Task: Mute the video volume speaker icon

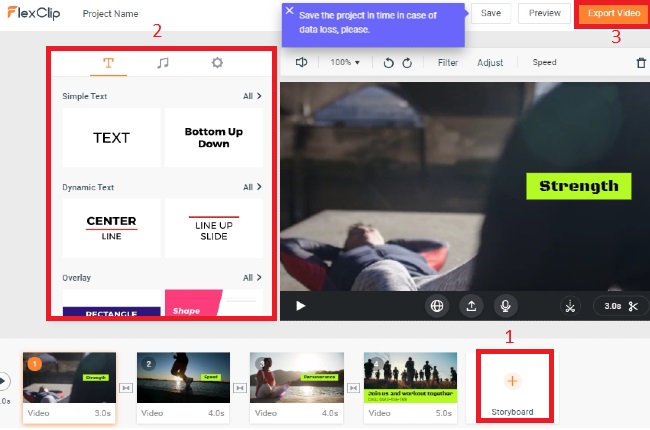Action: tap(299, 62)
